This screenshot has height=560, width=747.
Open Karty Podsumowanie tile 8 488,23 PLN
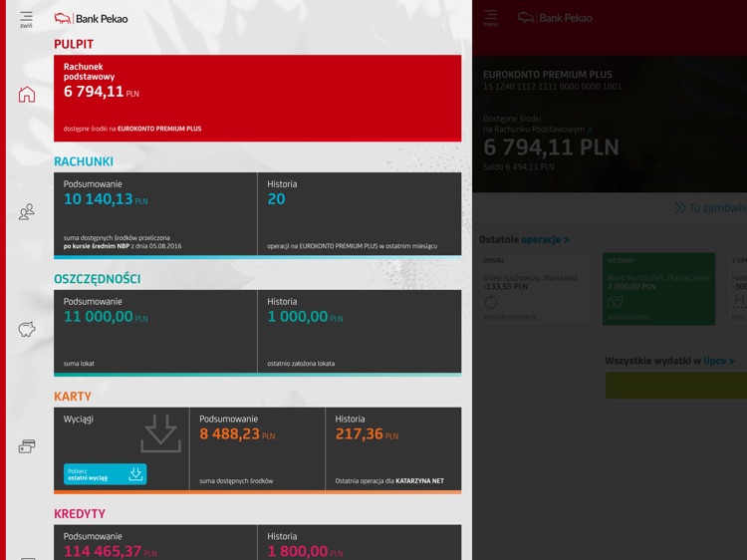[257, 448]
